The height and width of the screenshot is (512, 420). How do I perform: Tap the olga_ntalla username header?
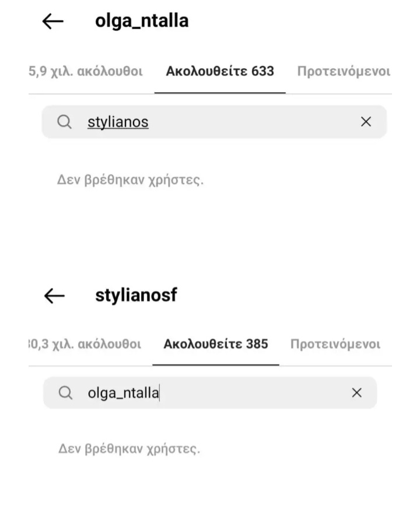click(x=142, y=21)
